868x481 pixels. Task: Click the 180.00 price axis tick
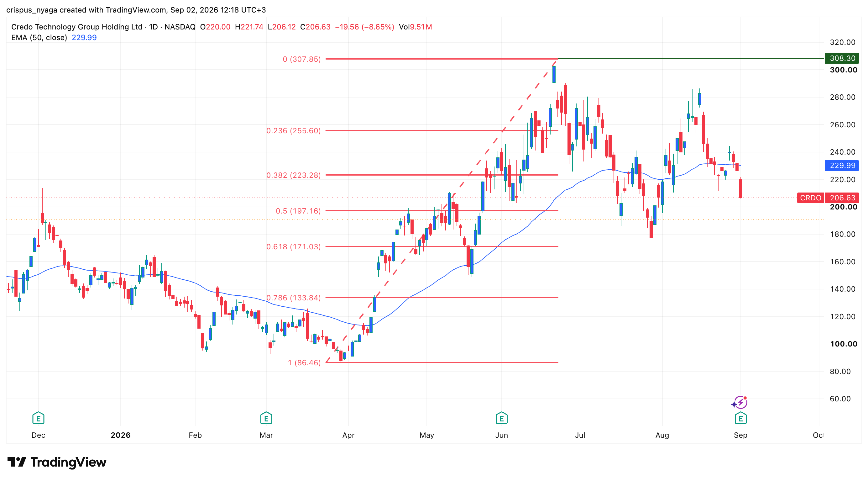click(x=842, y=234)
